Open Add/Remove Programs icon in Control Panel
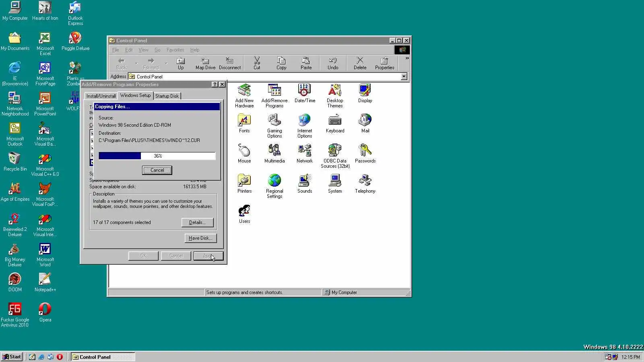 (x=275, y=96)
